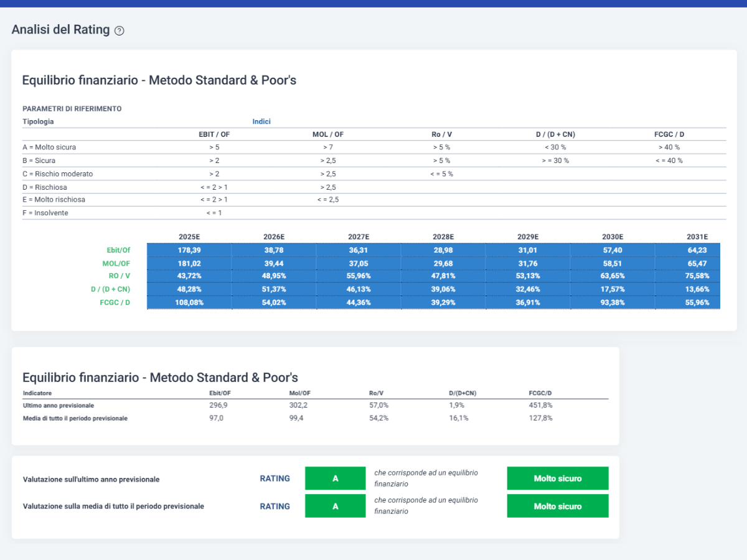747x560 pixels.
Task: Click the RO / V 2031E cell 75,58%
Action: coord(688,276)
